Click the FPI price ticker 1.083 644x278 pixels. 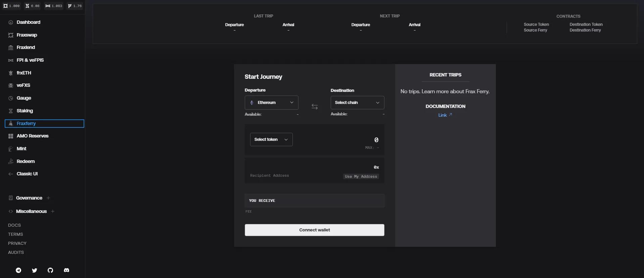click(54, 6)
